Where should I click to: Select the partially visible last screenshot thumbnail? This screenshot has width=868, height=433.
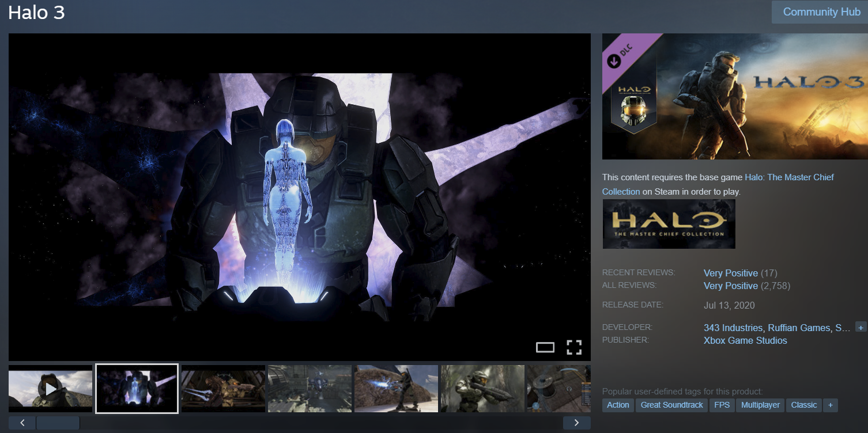(559, 389)
